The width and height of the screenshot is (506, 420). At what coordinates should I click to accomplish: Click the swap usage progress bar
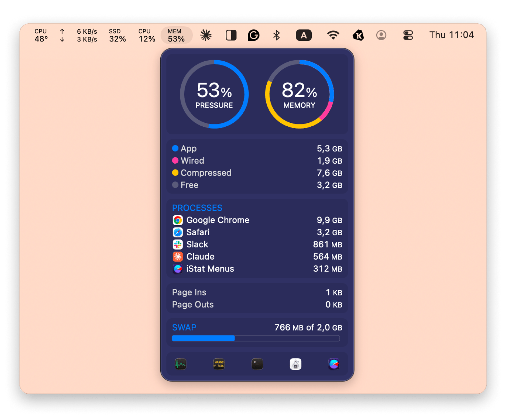[256, 338]
